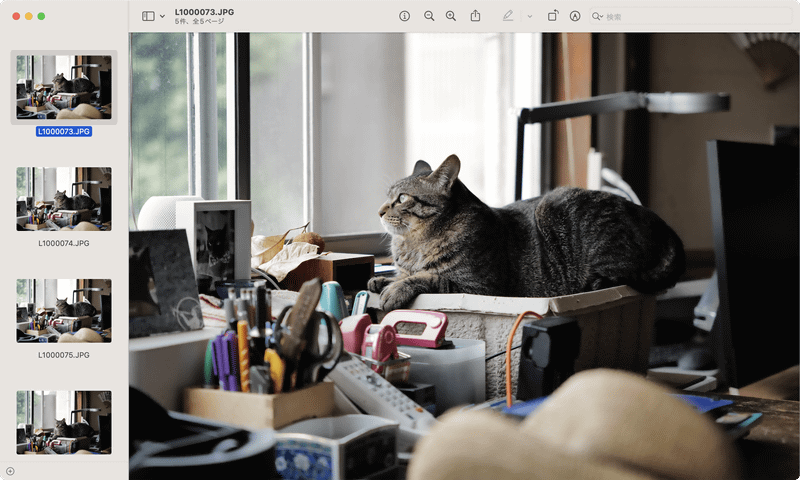The image size is (800, 480).
Task: Minimize the Preview window
Action: (x=29, y=16)
